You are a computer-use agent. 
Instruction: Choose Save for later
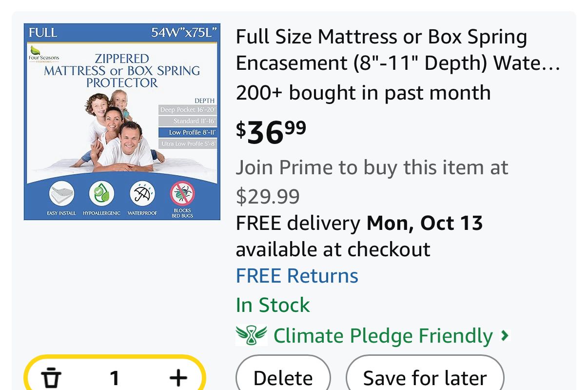click(x=425, y=378)
